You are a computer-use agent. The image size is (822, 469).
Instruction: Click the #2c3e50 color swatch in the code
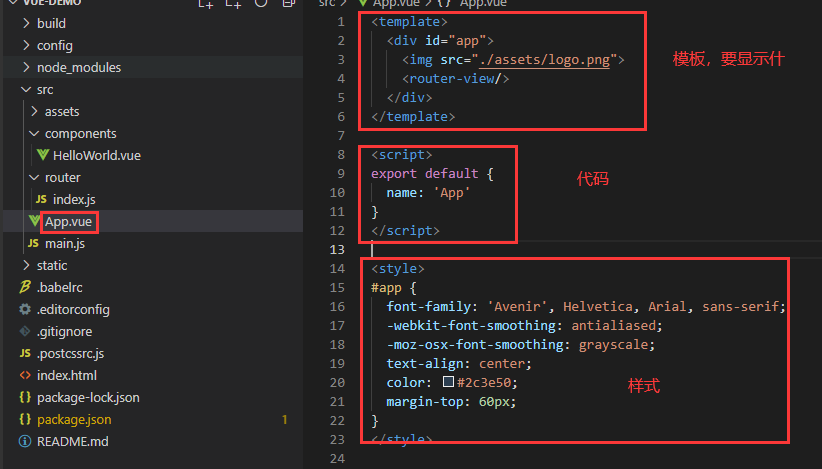click(448, 382)
